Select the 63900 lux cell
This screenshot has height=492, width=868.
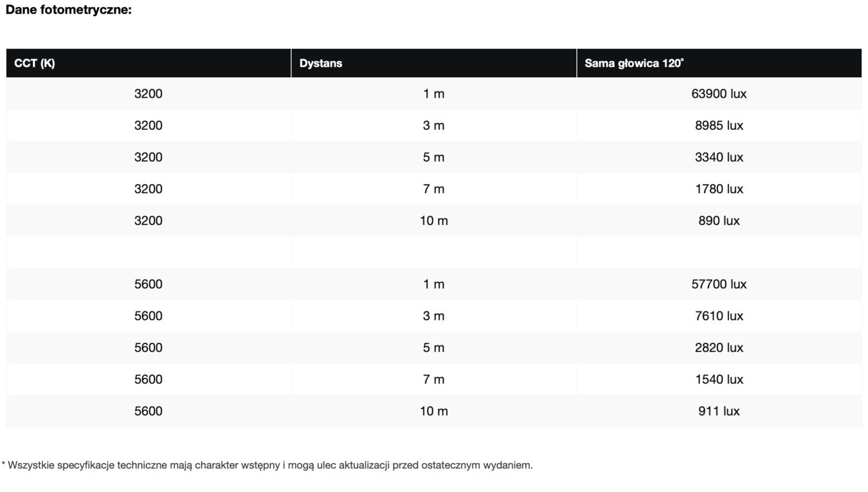[x=719, y=94]
